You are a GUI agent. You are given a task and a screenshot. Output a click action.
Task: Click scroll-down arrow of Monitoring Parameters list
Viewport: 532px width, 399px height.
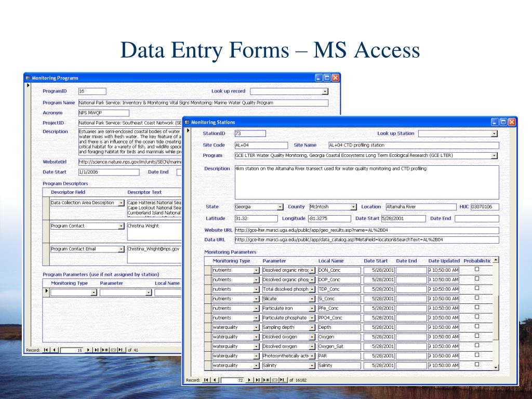pos(496,367)
